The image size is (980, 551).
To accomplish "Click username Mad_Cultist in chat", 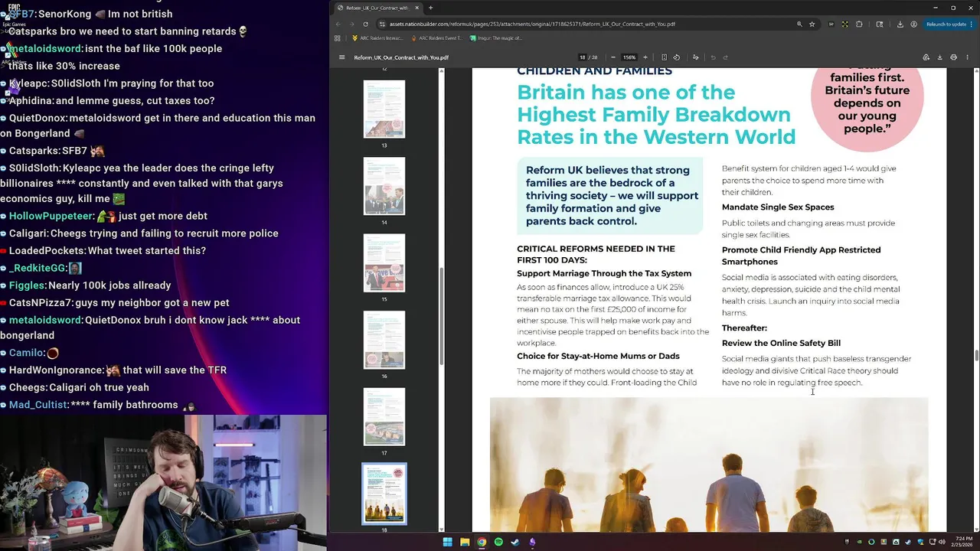I will [38, 405].
